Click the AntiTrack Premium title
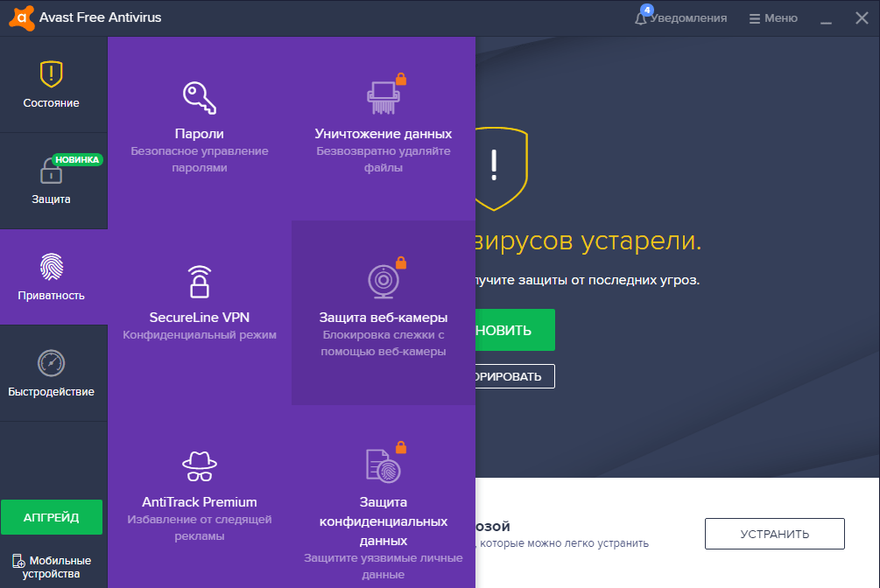This screenshot has height=588, width=880. (x=200, y=502)
